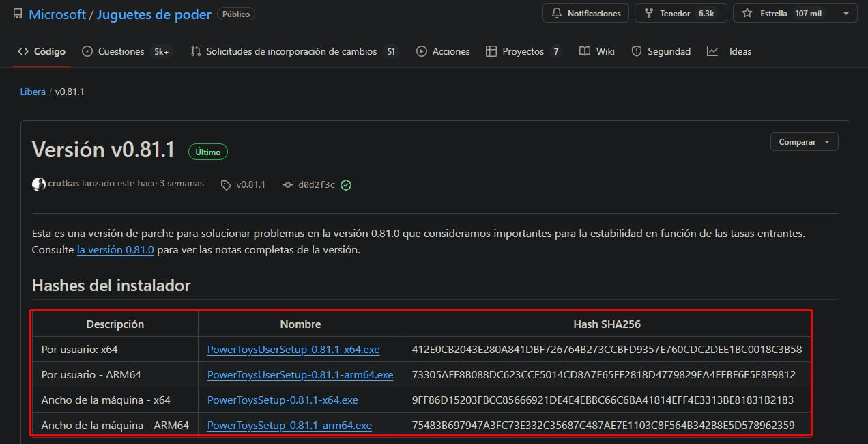Click the green Último badge
Screen dimensions: 868x444
[x=208, y=152]
